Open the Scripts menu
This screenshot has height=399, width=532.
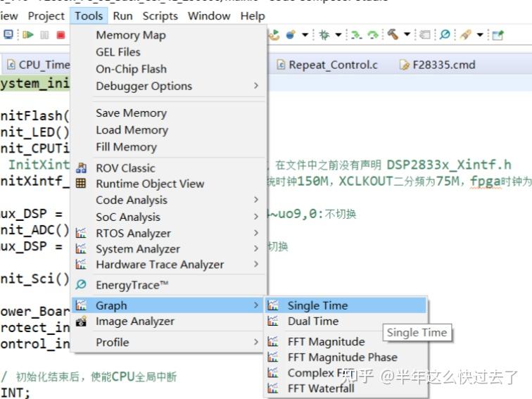pyautogui.click(x=160, y=16)
